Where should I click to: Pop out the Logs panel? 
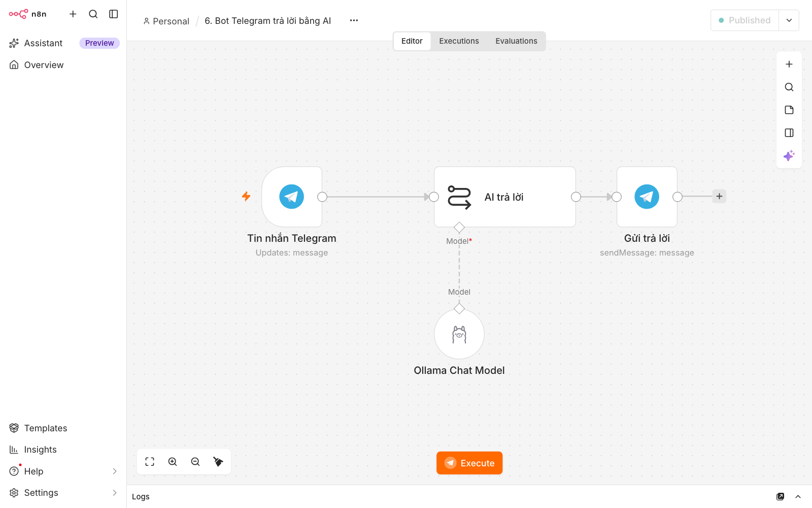point(781,497)
